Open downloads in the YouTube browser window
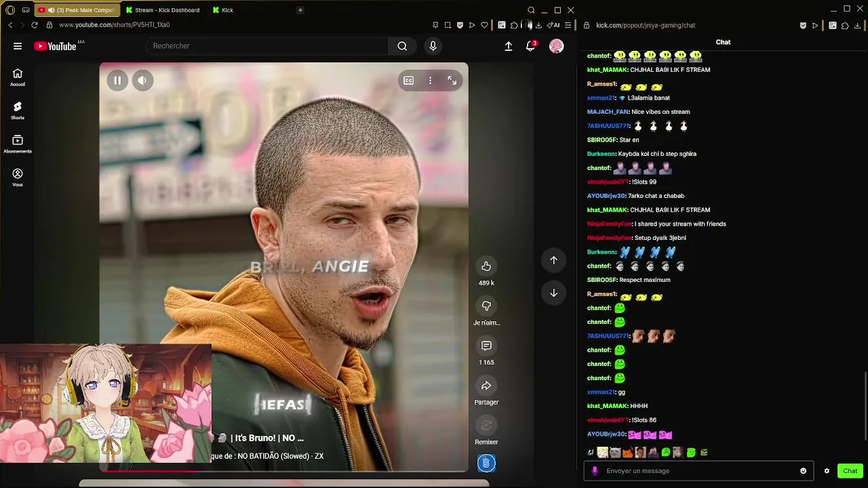The image size is (868, 488). click(538, 25)
